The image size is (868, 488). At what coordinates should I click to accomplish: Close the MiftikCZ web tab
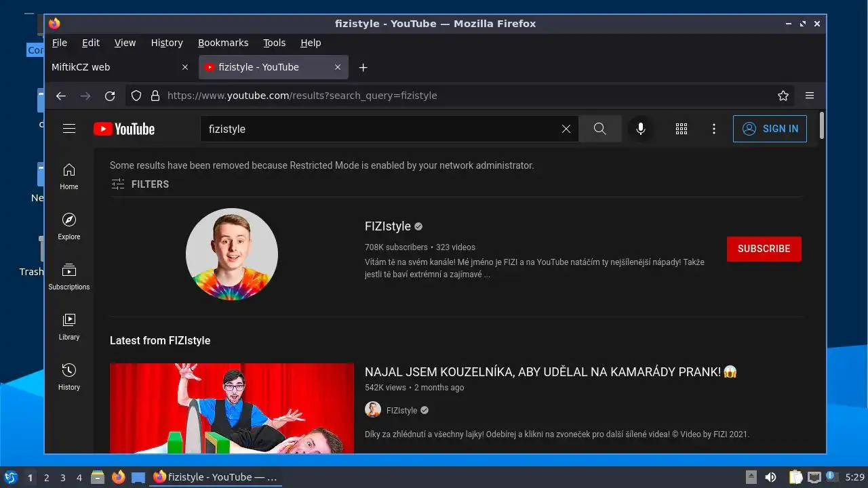185,67
